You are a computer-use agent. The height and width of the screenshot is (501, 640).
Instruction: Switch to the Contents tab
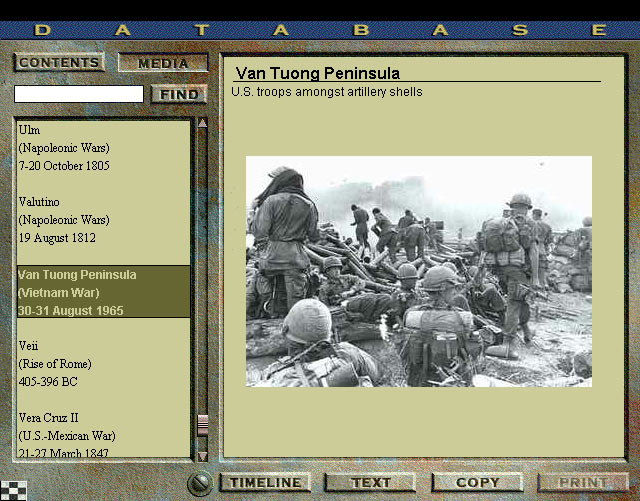[59, 62]
